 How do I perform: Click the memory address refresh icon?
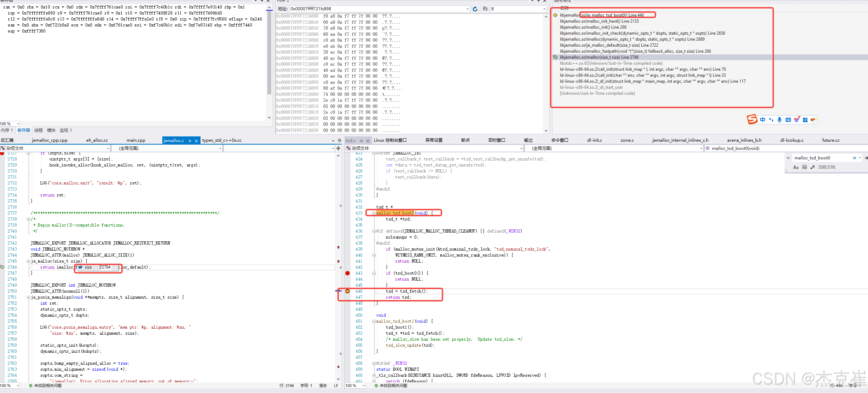click(475, 9)
